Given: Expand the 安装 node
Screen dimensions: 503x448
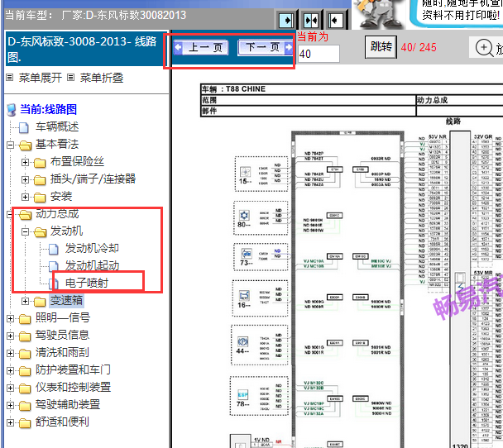Looking at the screenshot, I should pyautogui.click(x=25, y=197).
